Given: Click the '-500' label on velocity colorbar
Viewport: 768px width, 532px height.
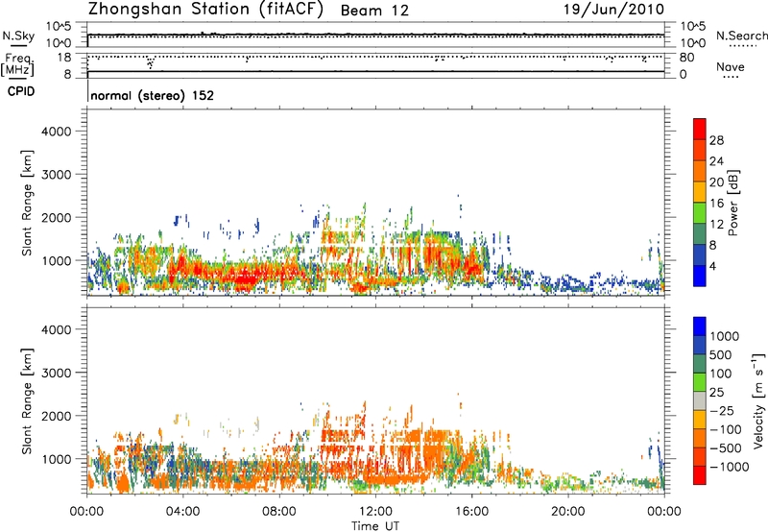Looking at the screenshot, I should tap(726, 448).
